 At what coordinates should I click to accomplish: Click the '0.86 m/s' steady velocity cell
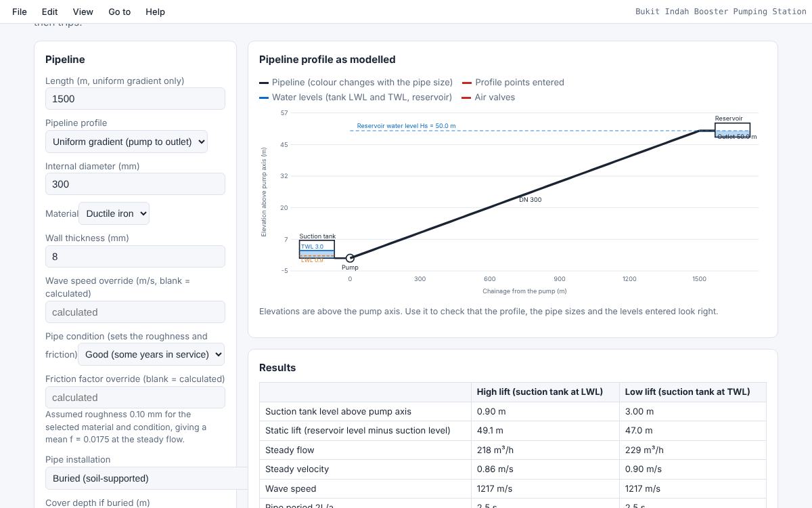pos(545,469)
